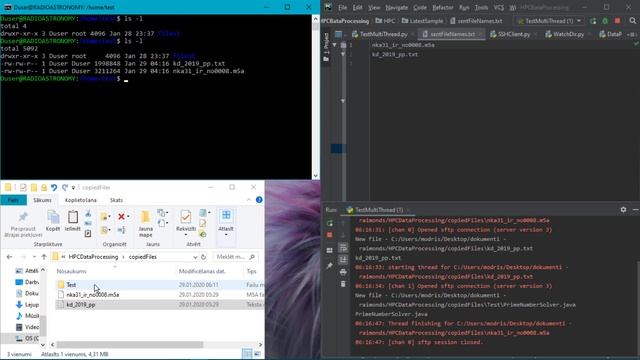This screenshot has height=360, width=640.
Task: Hide the Run tool window with minimize dash
Action: click(636, 209)
